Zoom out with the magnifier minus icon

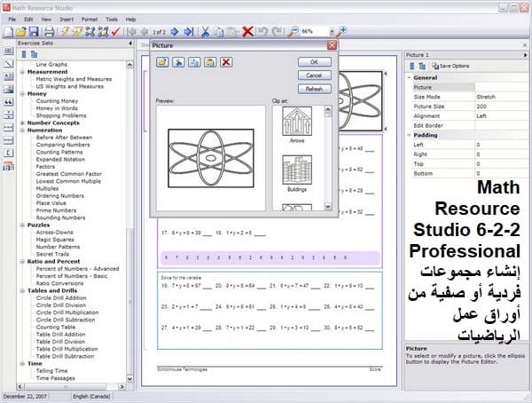point(293,32)
